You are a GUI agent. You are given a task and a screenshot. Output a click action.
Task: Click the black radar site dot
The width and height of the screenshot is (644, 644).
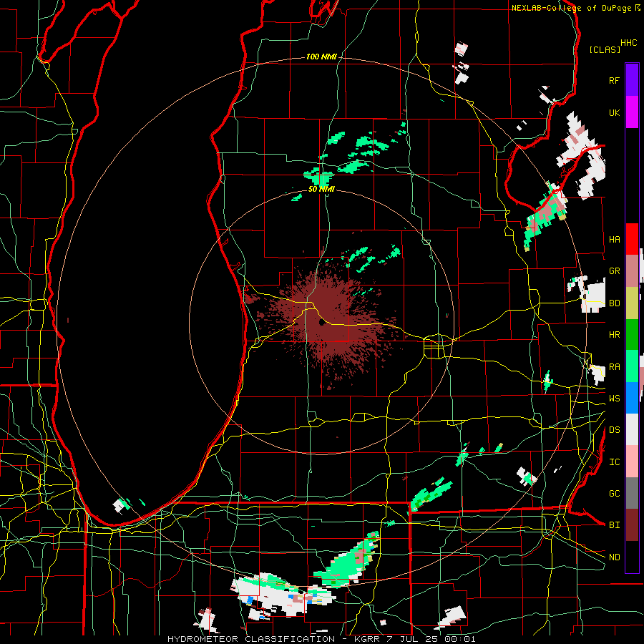tap(322, 323)
